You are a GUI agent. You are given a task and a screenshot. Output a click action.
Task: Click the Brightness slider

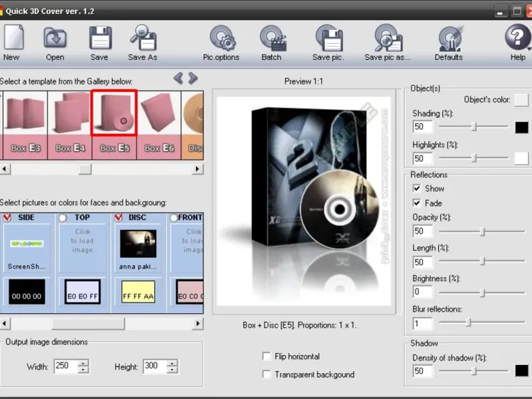point(481,293)
